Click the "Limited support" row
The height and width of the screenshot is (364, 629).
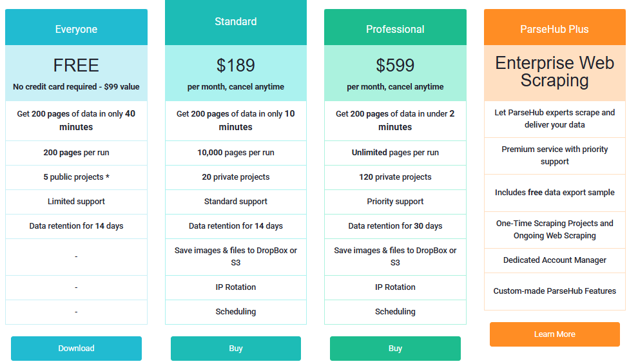[x=76, y=202]
